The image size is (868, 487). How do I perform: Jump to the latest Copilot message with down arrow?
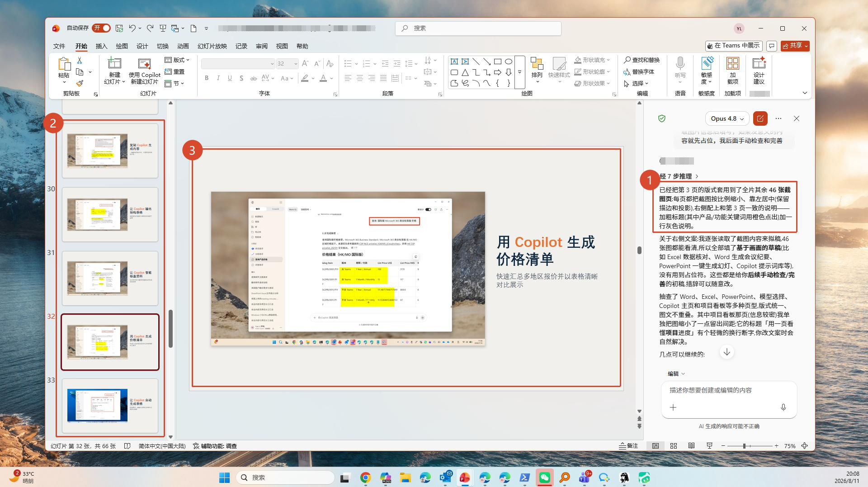tap(727, 352)
